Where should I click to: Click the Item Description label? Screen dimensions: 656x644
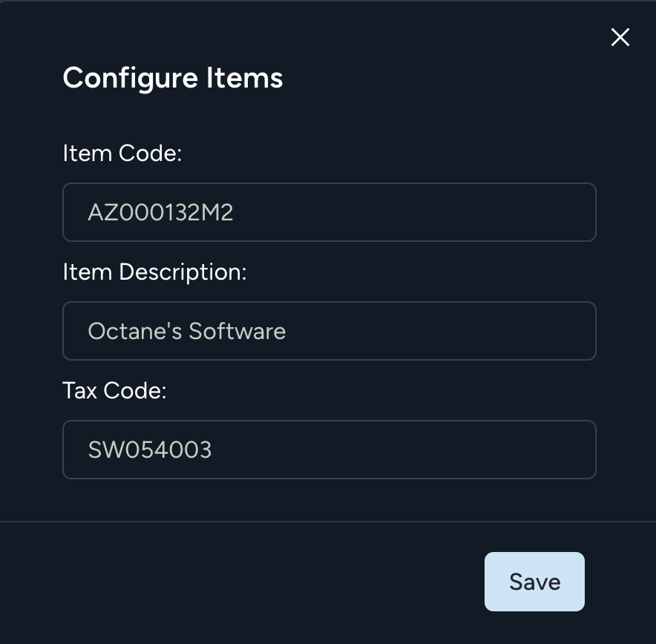154,272
